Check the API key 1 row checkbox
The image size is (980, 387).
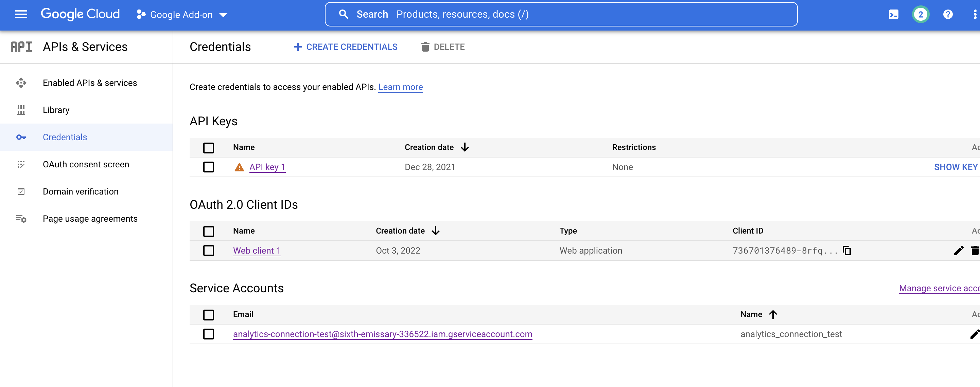[x=209, y=167]
